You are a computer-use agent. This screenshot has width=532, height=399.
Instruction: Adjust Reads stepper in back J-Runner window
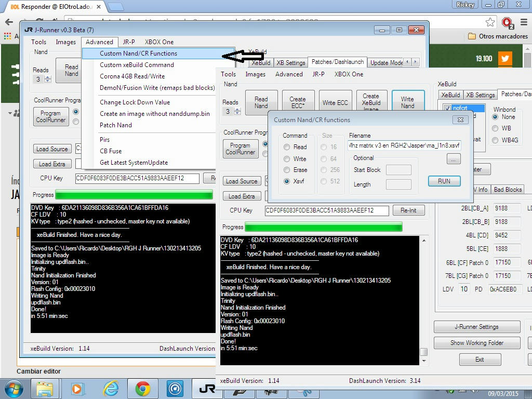point(48,79)
